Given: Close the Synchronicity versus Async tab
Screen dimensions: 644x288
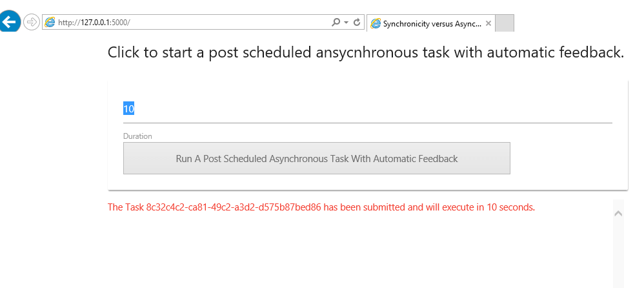Looking at the screenshot, I should [x=488, y=23].
